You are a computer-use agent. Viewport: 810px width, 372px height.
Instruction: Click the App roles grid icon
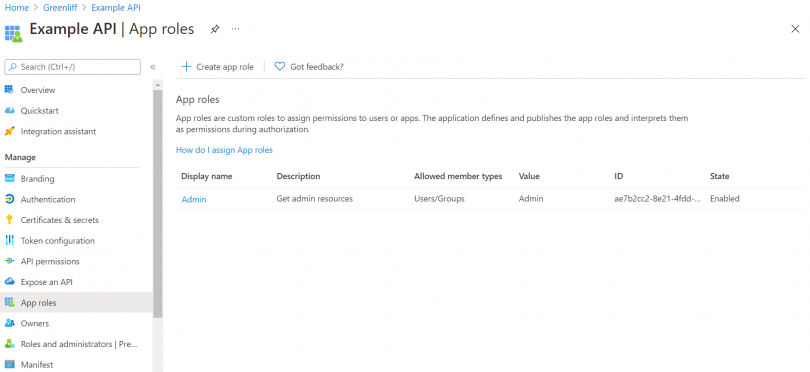pyautogui.click(x=9, y=303)
